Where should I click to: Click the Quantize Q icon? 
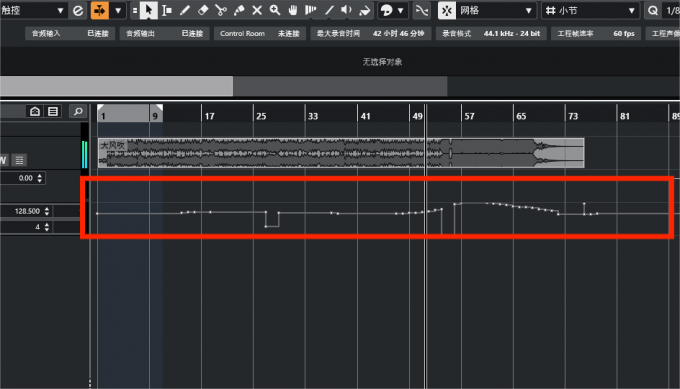(x=653, y=10)
